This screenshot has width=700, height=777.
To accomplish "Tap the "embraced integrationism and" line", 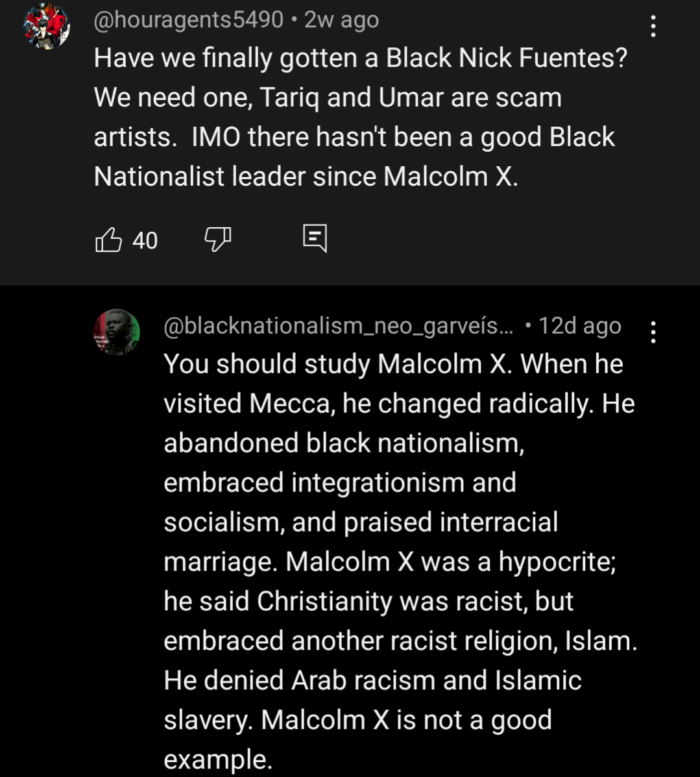I will pos(339,483).
